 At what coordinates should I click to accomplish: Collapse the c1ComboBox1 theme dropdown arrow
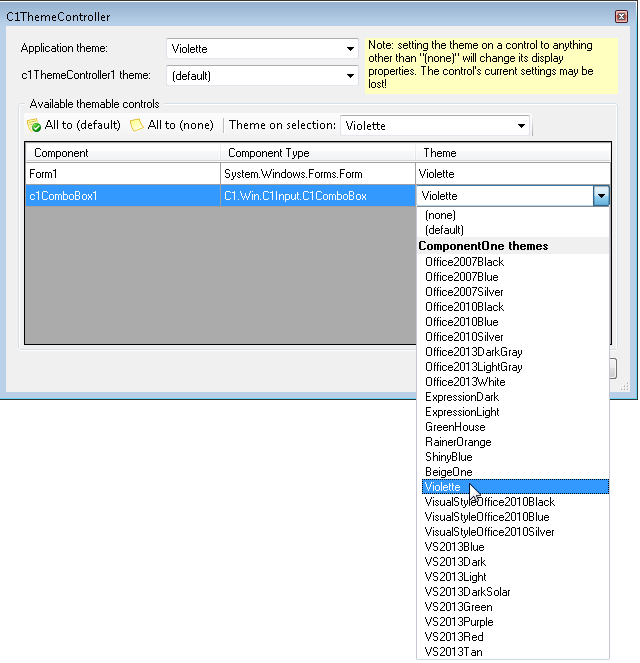tap(600, 196)
